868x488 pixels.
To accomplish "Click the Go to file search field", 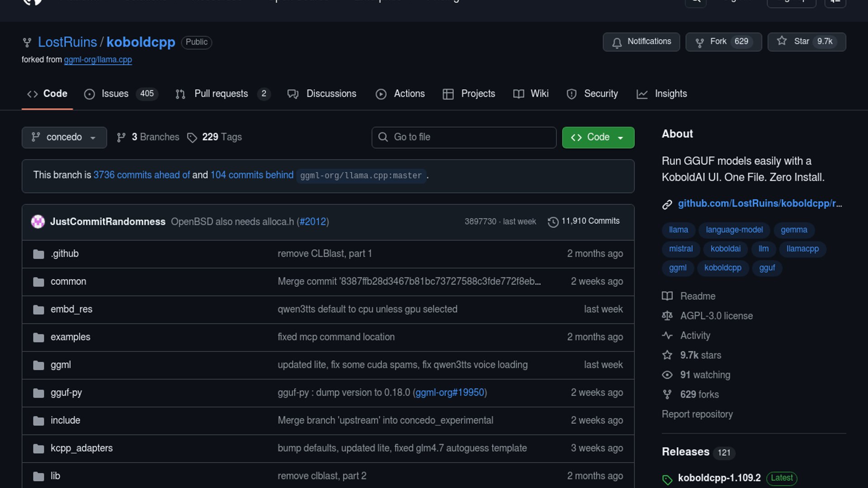I will click(x=464, y=137).
